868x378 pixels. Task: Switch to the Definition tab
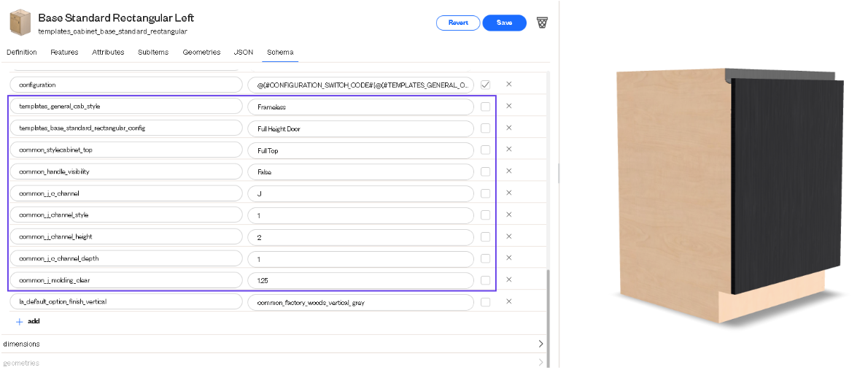click(x=22, y=52)
